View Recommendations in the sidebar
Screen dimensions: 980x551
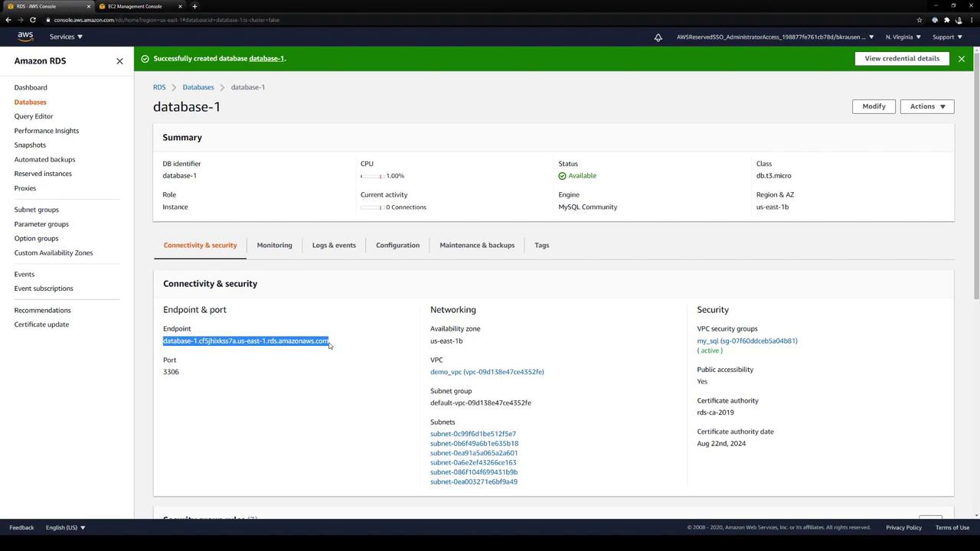tap(42, 311)
